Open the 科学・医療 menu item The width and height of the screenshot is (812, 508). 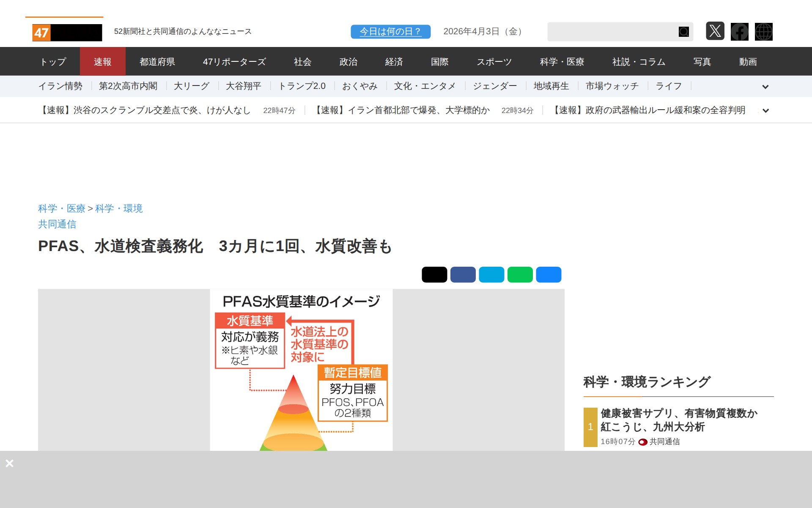click(562, 62)
